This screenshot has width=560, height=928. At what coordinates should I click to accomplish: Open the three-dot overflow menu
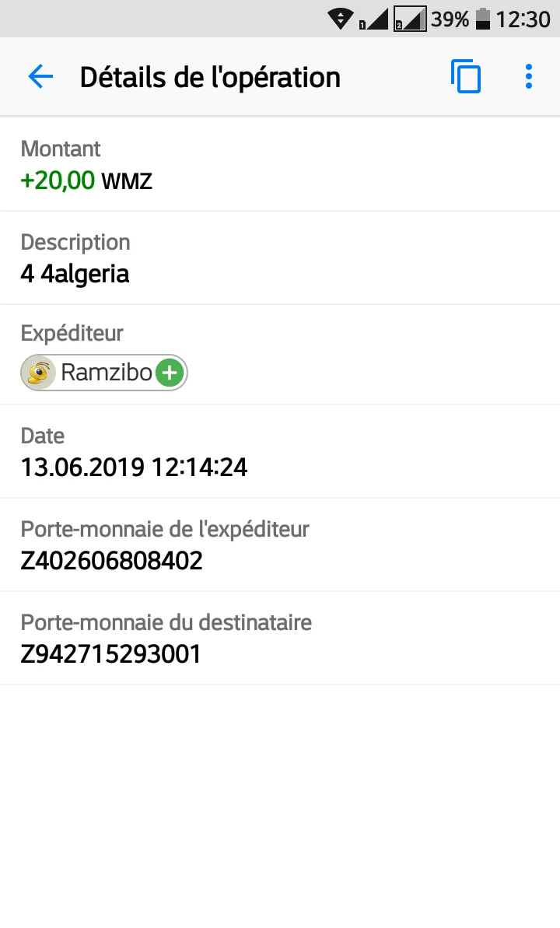coord(529,77)
